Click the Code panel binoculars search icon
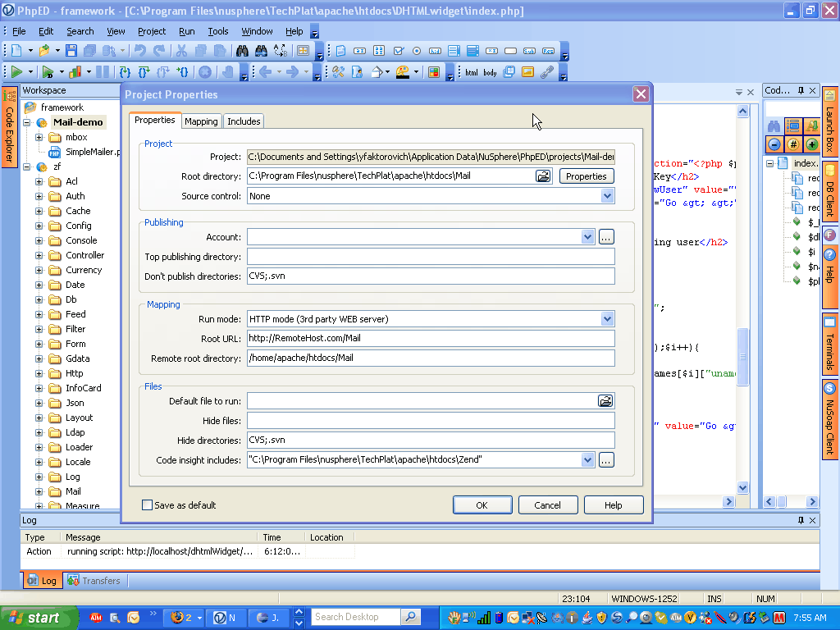Viewport: 840px width, 630px height. [x=774, y=126]
